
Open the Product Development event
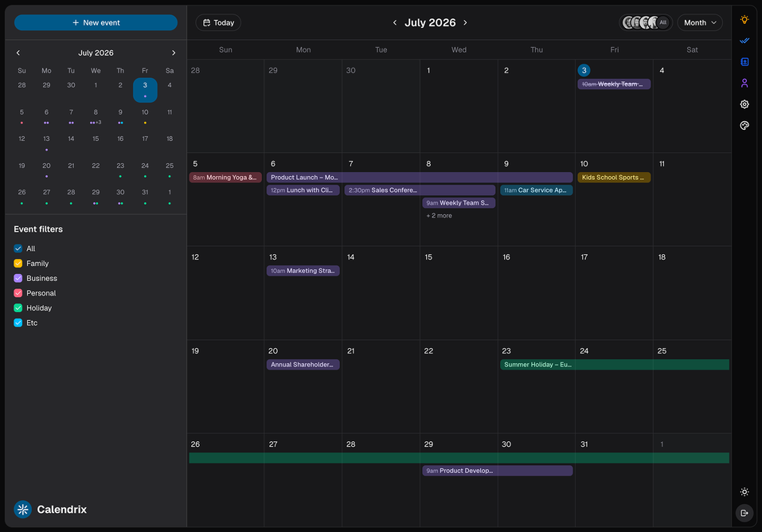(x=498, y=471)
